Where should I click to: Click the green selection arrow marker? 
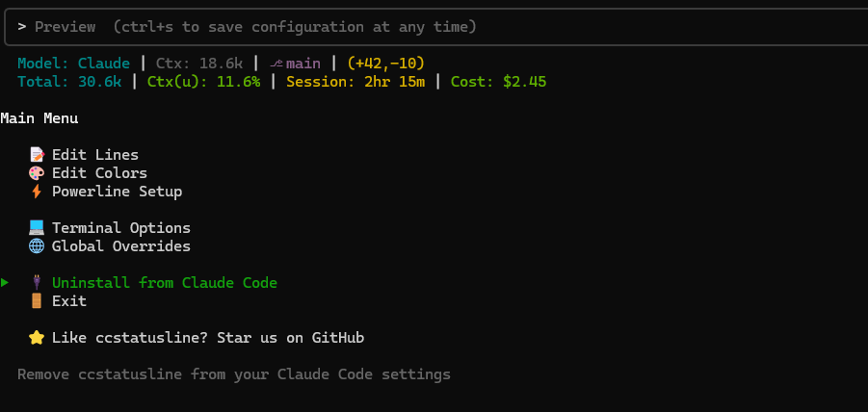coord(5,282)
